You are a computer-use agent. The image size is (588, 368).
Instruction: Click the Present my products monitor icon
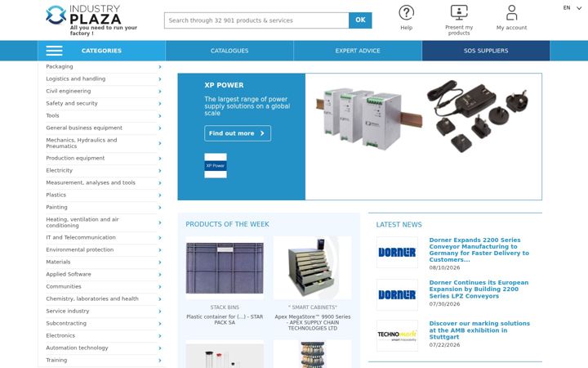click(x=459, y=13)
